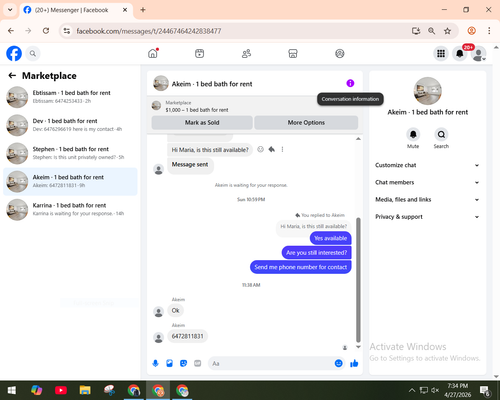Open the Friends icon in top navigation
This screenshot has width=500, height=400.
coord(246,53)
